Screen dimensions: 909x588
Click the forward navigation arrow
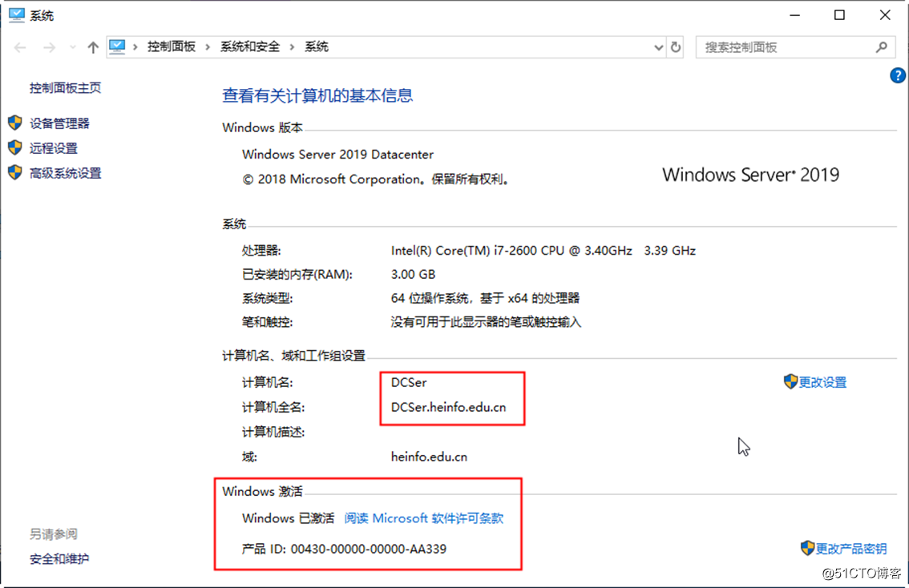(49, 47)
